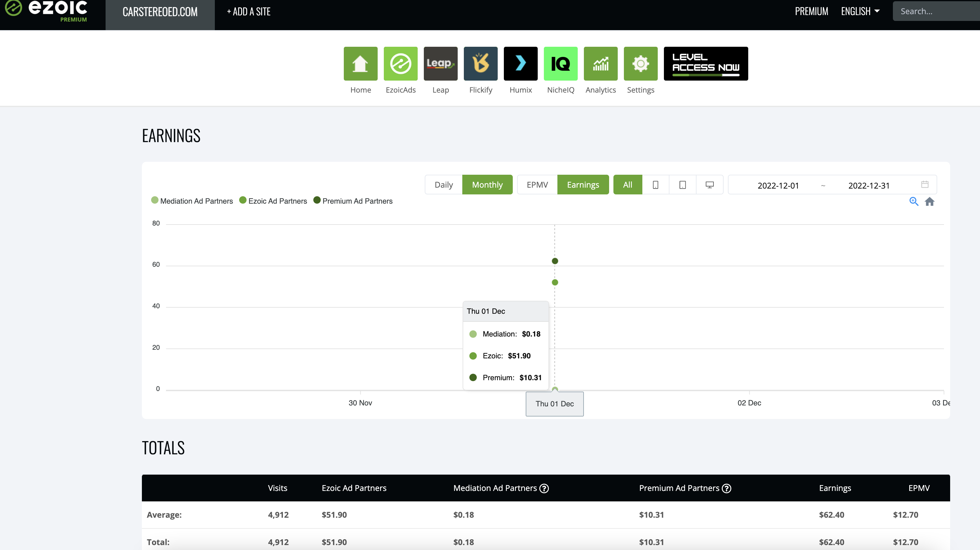Click the Level Access Now banner

(x=706, y=63)
